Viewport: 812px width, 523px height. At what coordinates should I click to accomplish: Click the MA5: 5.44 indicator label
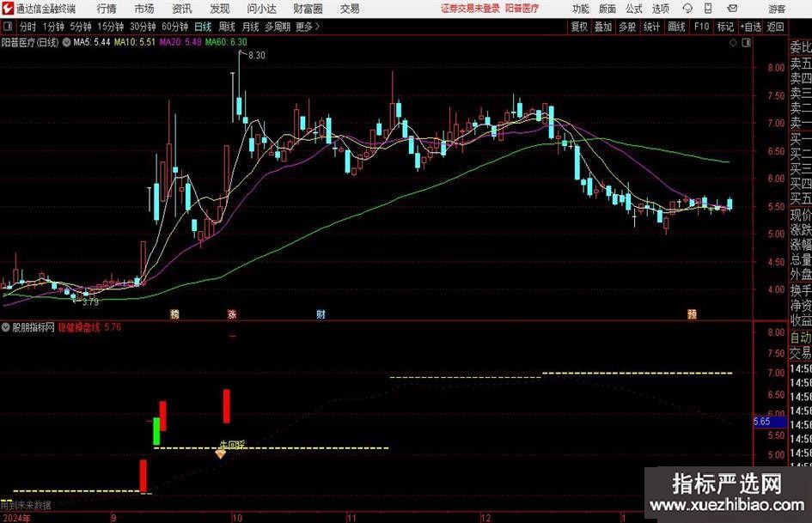click(92, 42)
